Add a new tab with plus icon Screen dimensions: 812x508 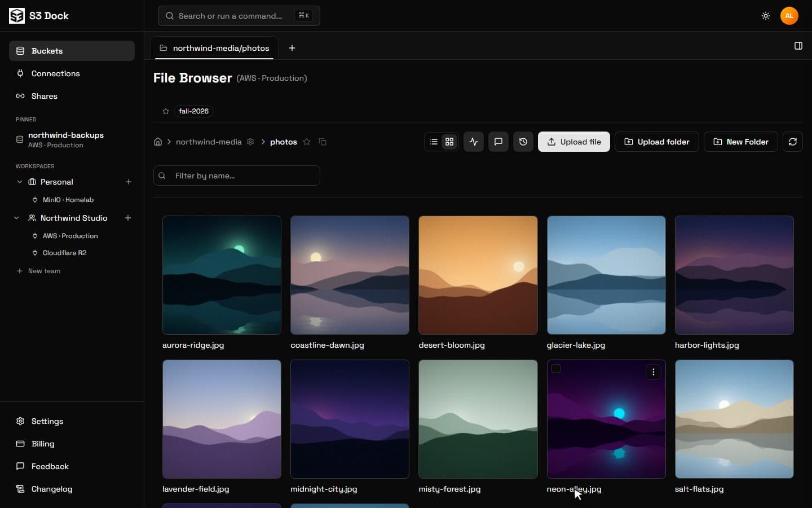point(292,48)
